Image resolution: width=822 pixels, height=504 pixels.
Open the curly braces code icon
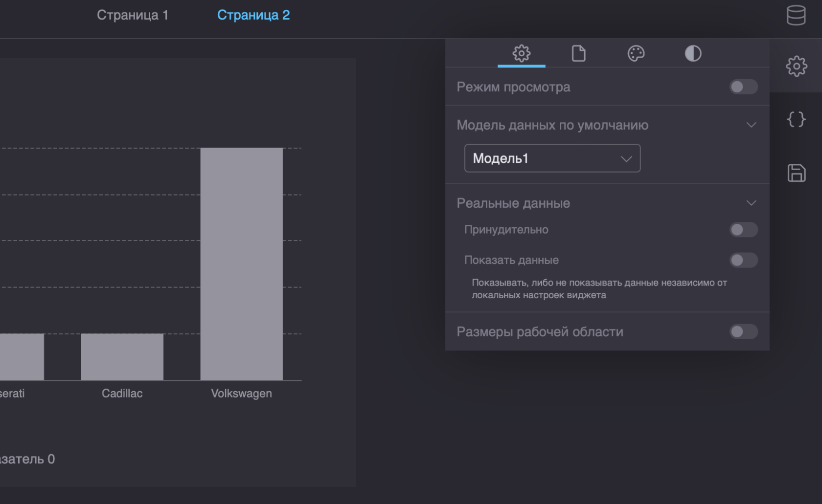[x=796, y=119]
